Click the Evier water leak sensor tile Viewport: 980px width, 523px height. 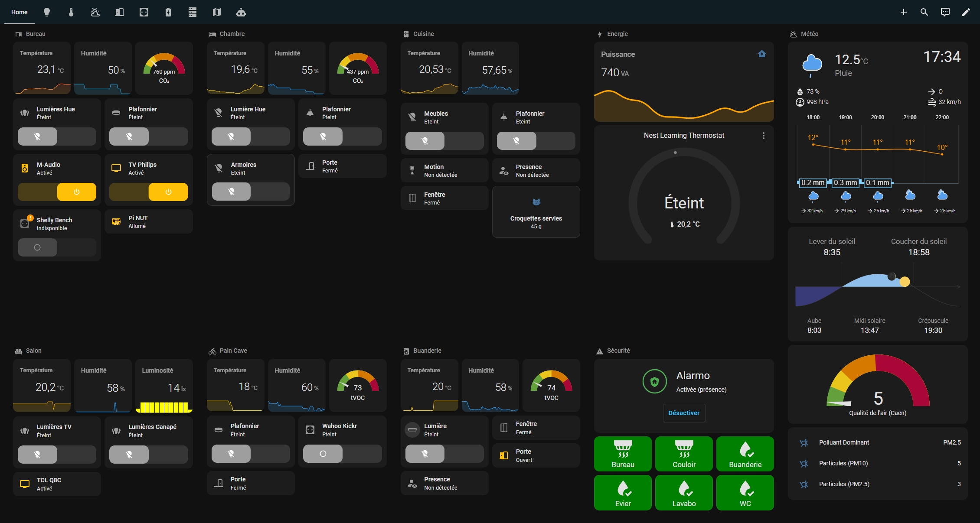(623, 493)
